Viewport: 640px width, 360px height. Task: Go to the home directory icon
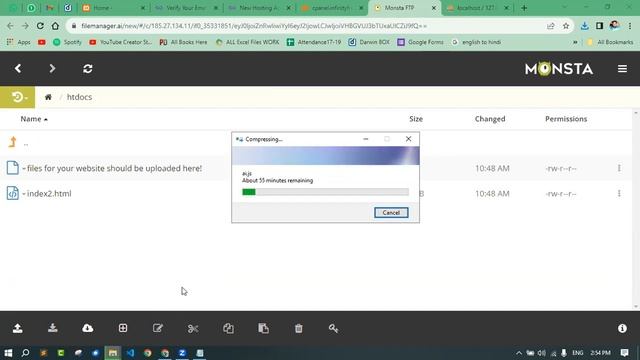tap(48, 97)
